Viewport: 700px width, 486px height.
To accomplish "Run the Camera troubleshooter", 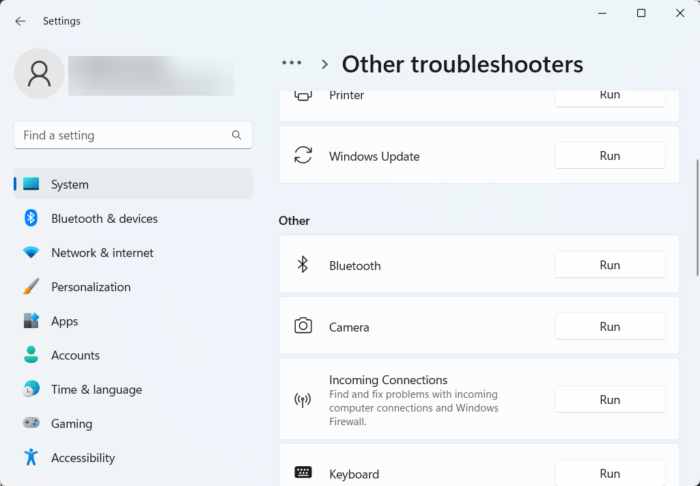I will point(609,327).
